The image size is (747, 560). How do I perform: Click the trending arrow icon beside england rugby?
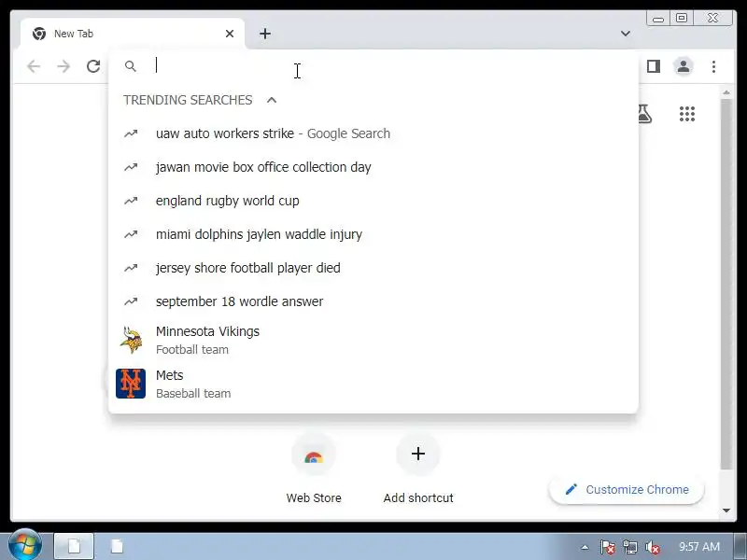[131, 201]
